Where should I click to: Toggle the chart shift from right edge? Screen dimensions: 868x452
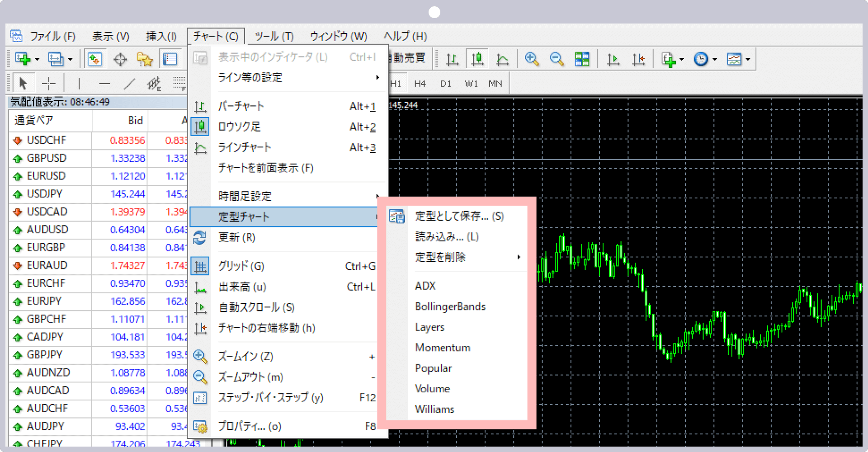[x=638, y=58]
